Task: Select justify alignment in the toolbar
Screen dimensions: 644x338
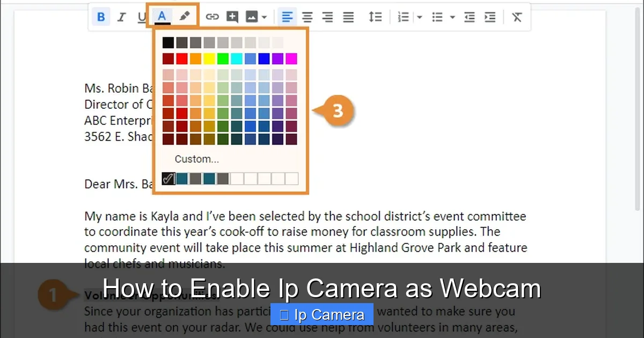Action: 348,17
